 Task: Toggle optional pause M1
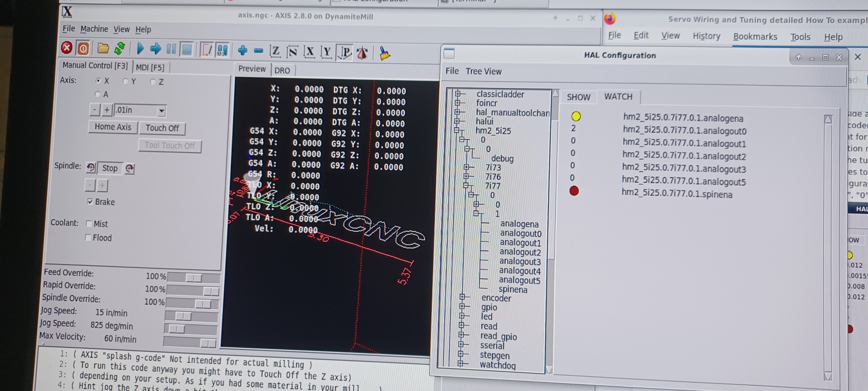tap(222, 51)
